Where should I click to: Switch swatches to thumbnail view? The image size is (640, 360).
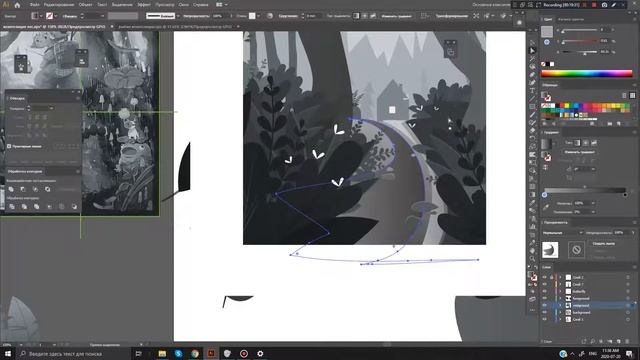632,95
